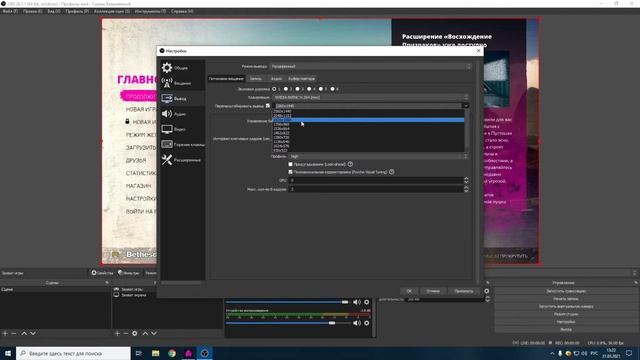Open source properties gear in Sources panel
The width and height of the screenshot is (640, 360).
coord(135,333)
